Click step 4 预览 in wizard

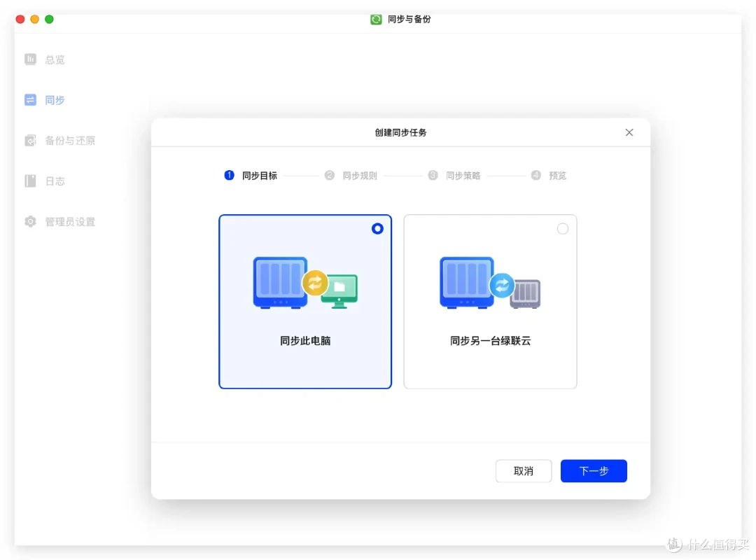[x=549, y=176]
